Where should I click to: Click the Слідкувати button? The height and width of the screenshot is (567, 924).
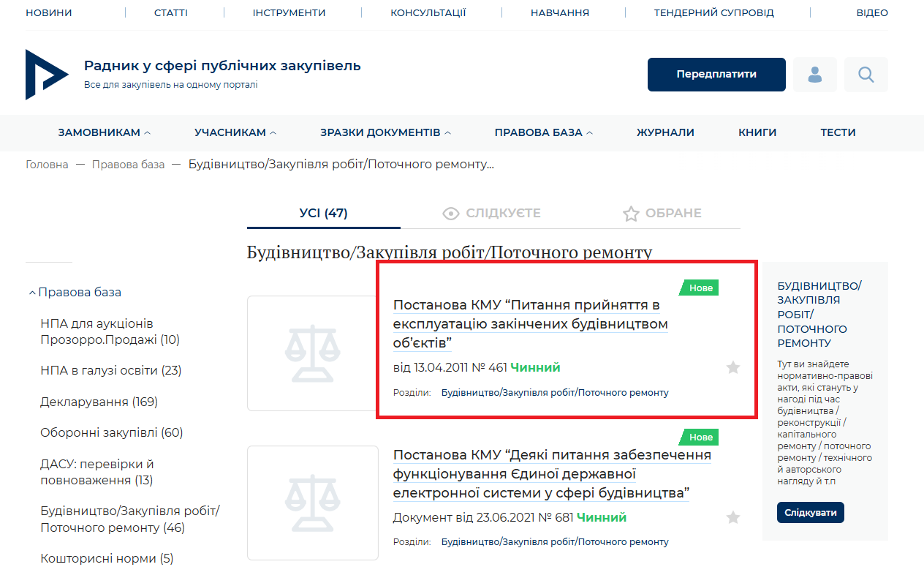tap(810, 512)
